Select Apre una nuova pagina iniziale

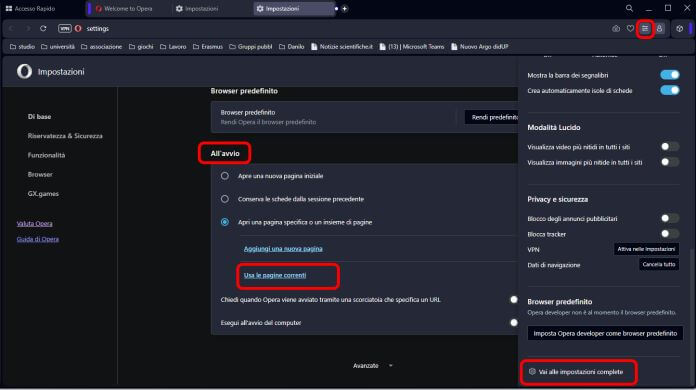225,176
